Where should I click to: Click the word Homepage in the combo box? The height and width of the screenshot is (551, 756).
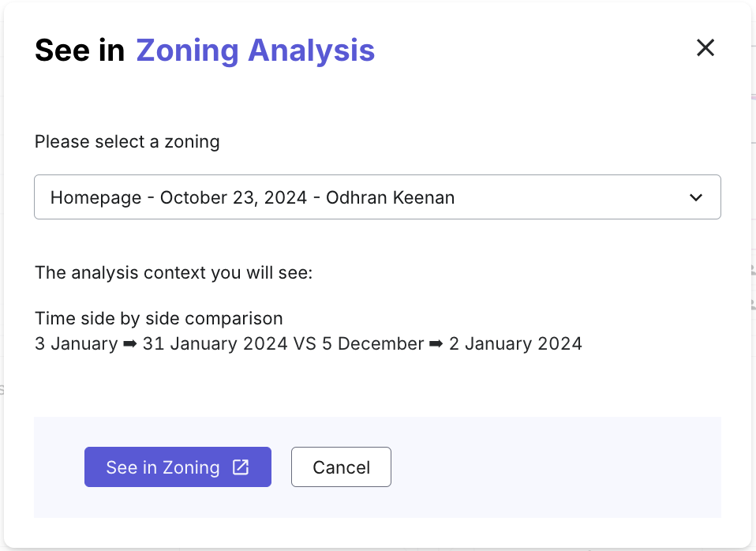(x=96, y=198)
